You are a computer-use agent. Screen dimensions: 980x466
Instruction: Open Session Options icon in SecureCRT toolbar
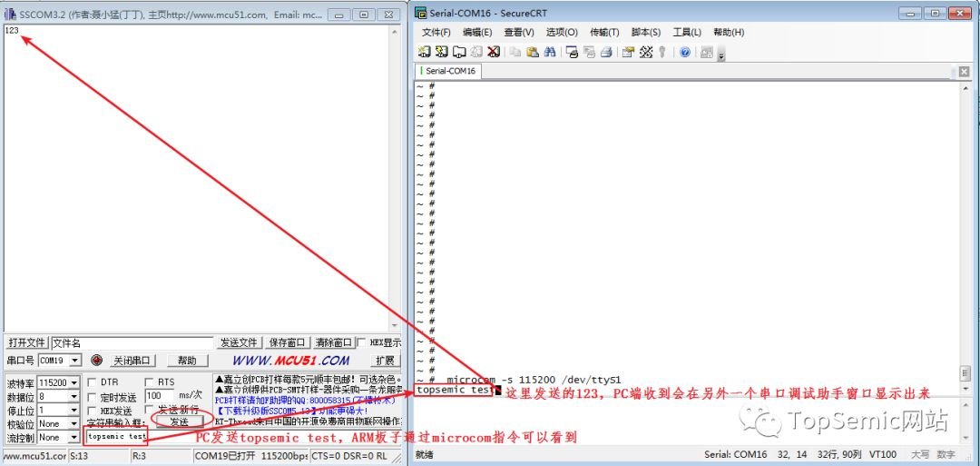[x=628, y=52]
